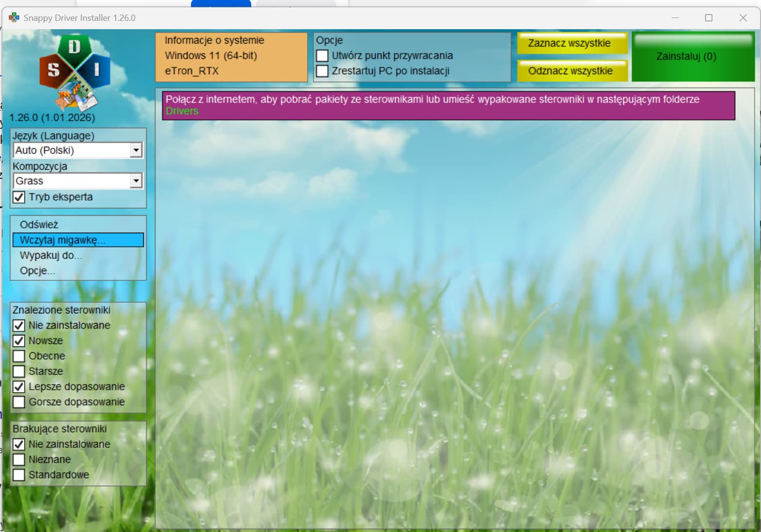Expand the Kompozycja theme dropdown arrow
The image size is (761, 532).
tap(136, 181)
